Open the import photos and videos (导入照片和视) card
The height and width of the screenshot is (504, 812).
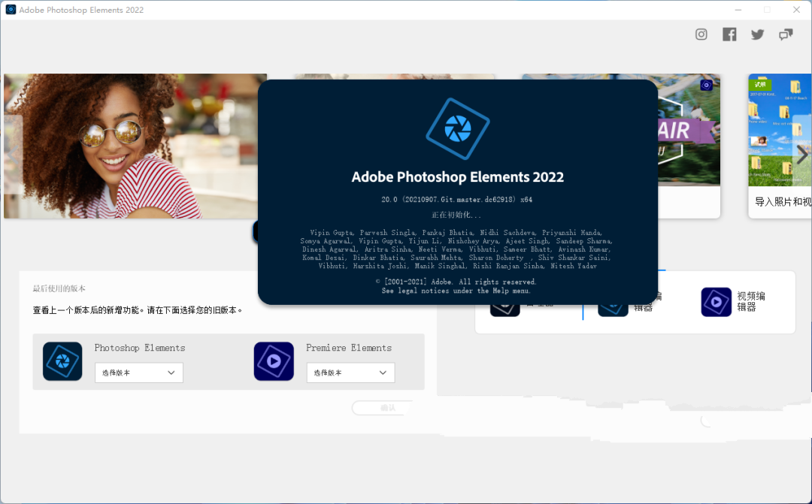tap(780, 146)
